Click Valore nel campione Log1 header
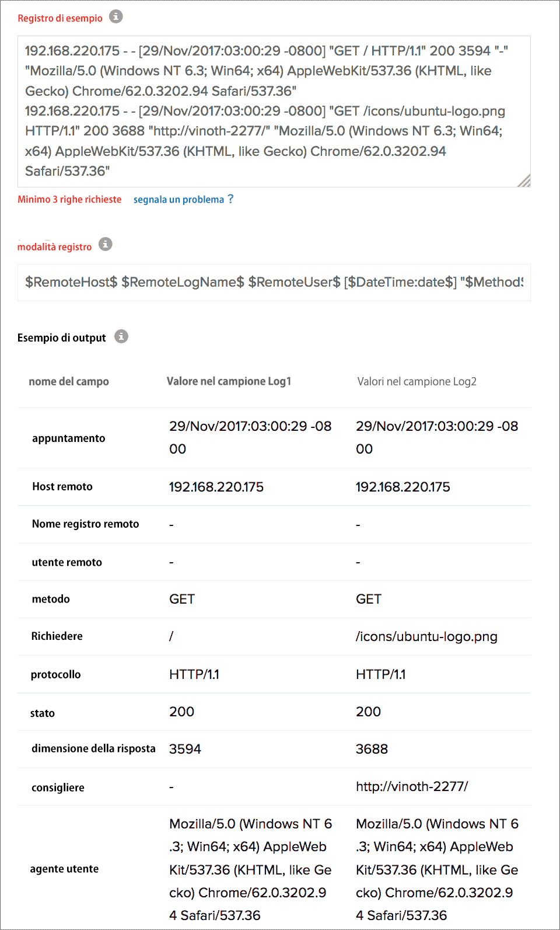The width and height of the screenshot is (560, 930). pyautogui.click(x=229, y=382)
